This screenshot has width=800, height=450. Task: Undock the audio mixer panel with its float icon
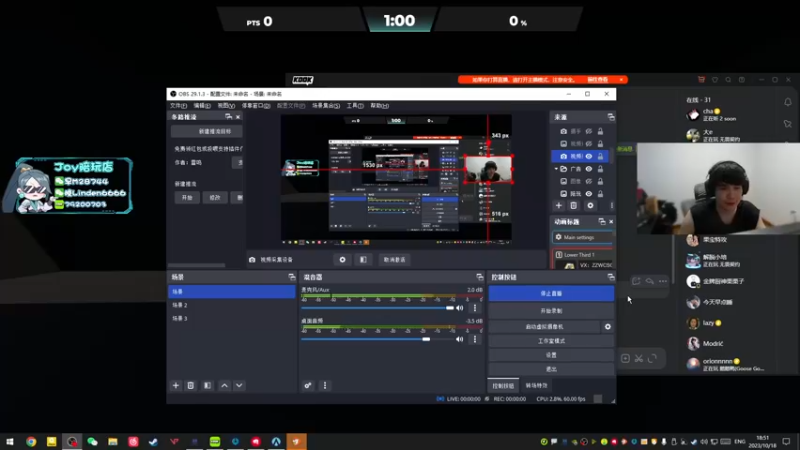480,277
